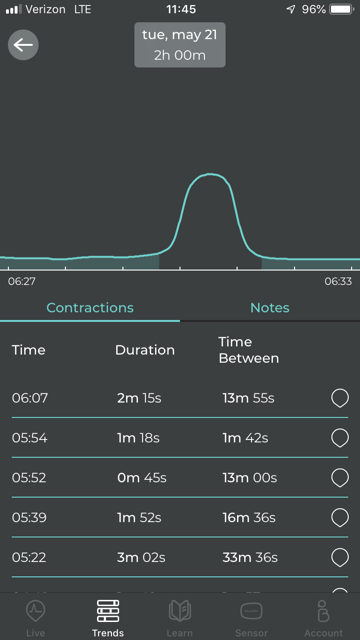Select the 05:22 contraction time entry

(29, 558)
